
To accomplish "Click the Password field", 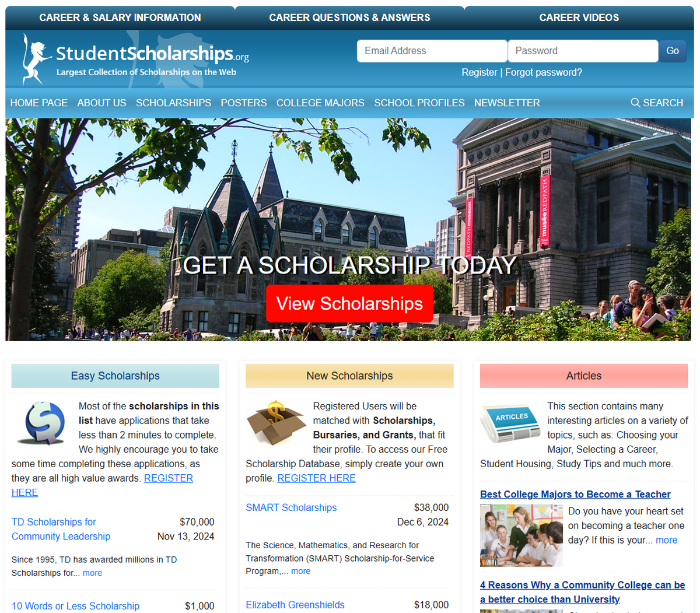I will [x=582, y=51].
